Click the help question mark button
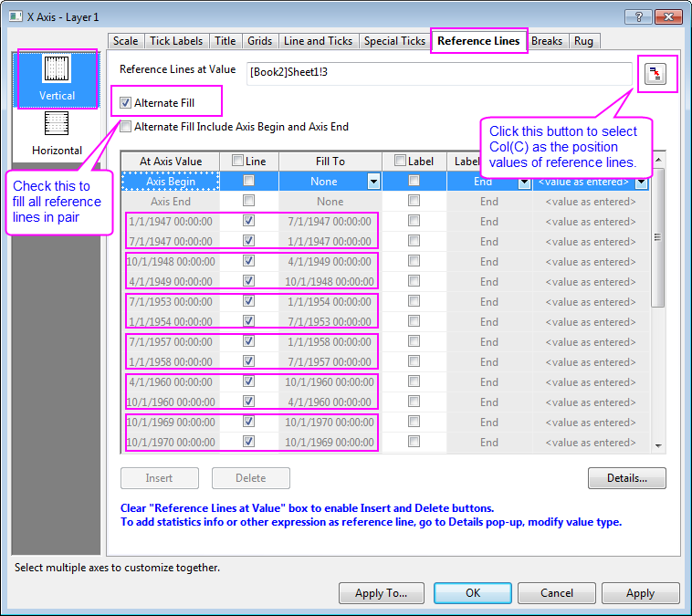The height and width of the screenshot is (616, 692). [639, 17]
